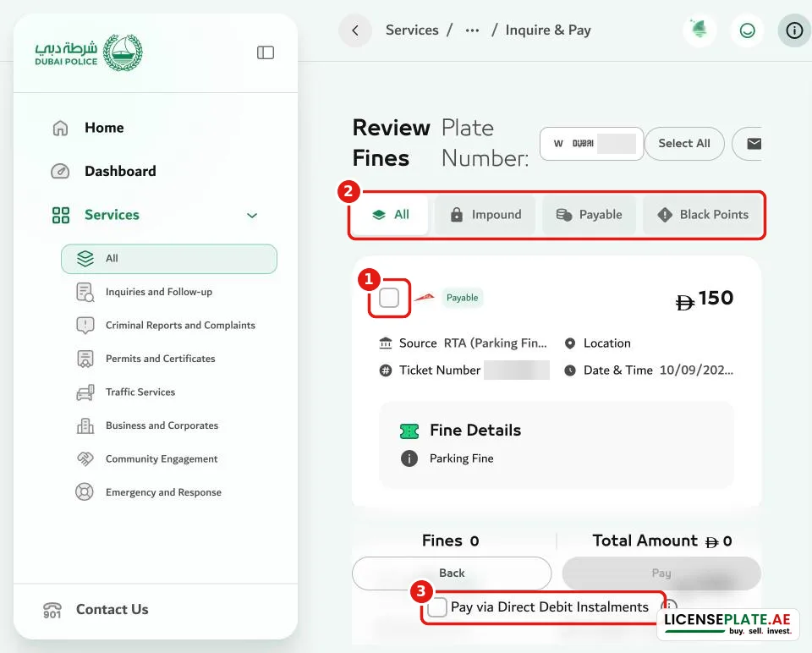812x653 pixels.
Task: Click the Services breadcrumb link
Action: click(412, 30)
